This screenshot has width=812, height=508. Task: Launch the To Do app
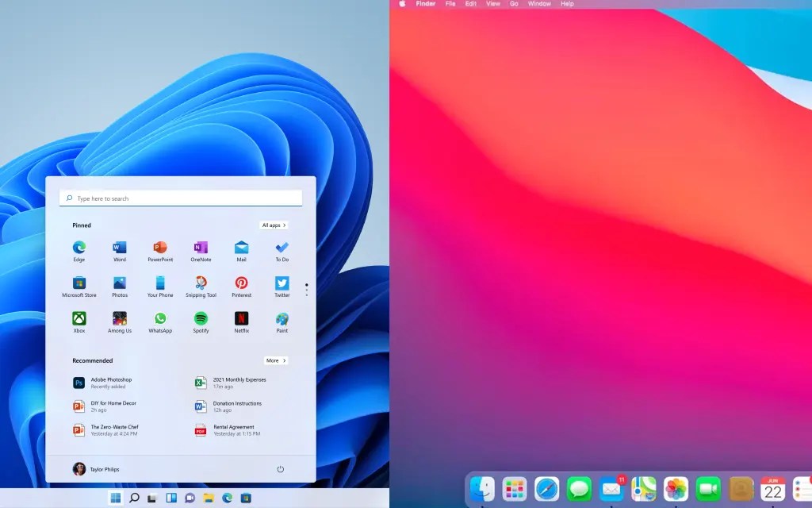click(282, 251)
